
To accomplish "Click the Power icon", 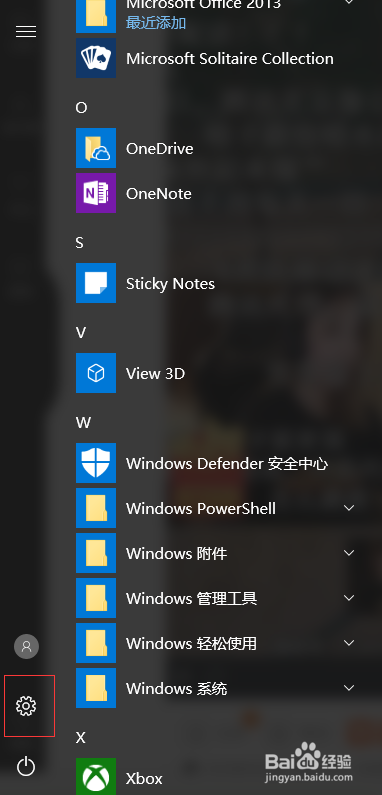I will (x=26, y=766).
